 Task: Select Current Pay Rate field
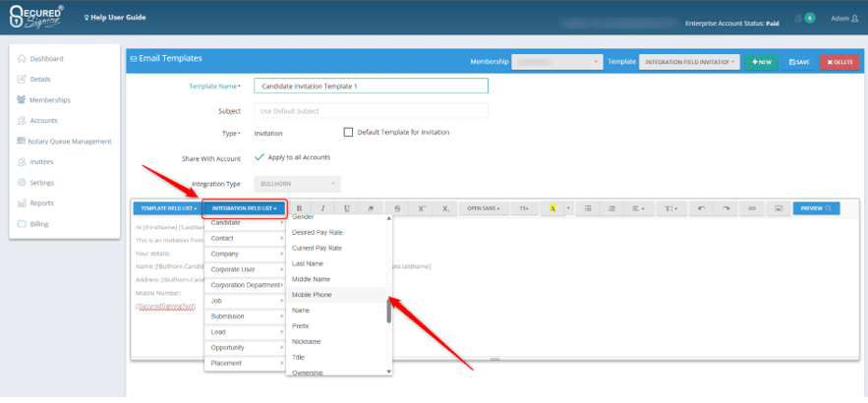[x=336, y=248]
